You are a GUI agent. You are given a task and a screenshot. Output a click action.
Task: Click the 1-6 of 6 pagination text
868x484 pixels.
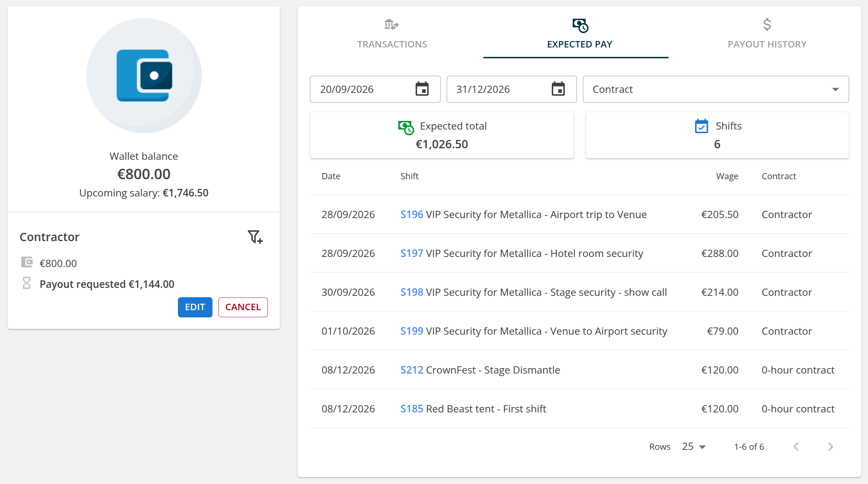click(749, 447)
